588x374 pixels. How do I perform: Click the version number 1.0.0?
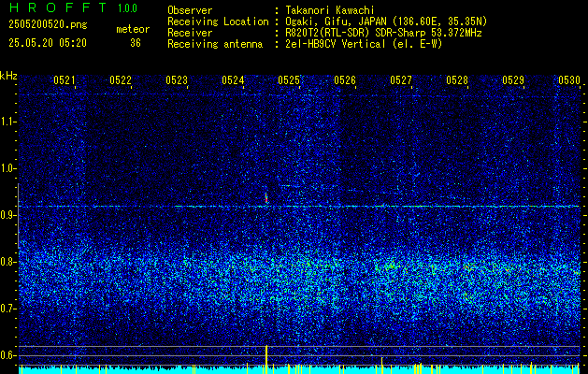(x=127, y=7)
